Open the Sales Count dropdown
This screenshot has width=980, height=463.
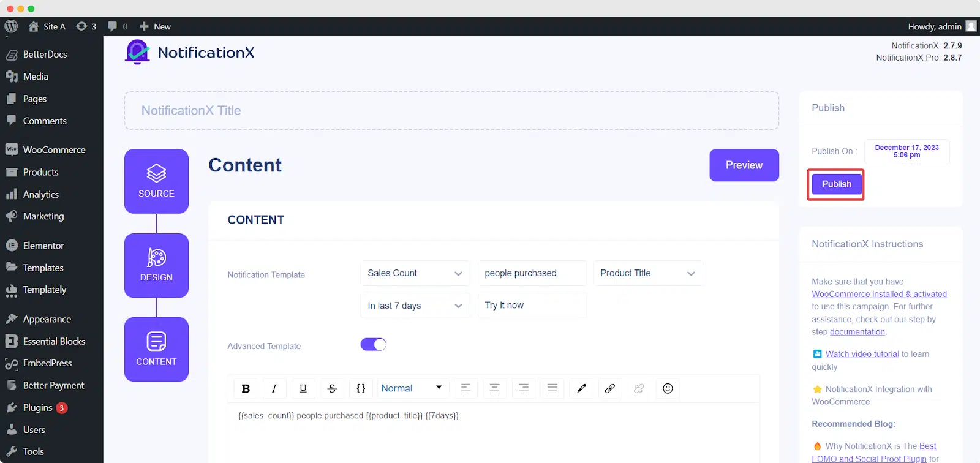click(x=415, y=273)
